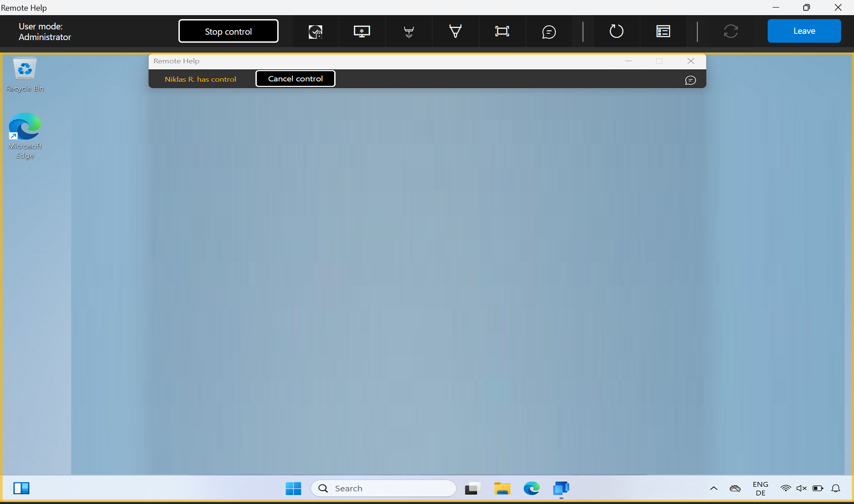This screenshot has width=854, height=504.
Task: Click the taskbar Search box
Action: point(384,488)
